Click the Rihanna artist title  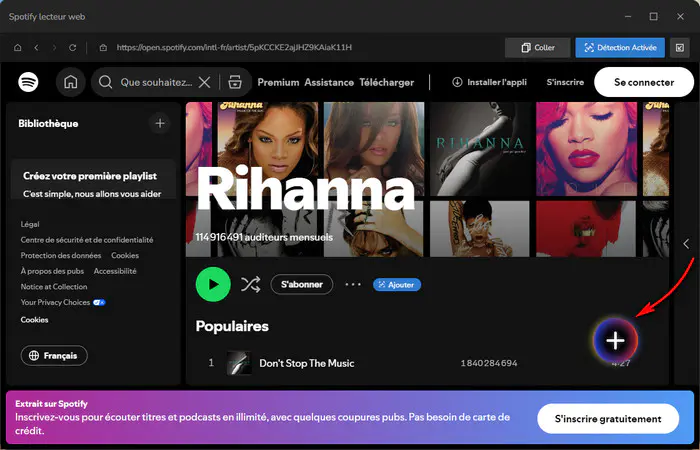[x=306, y=190]
